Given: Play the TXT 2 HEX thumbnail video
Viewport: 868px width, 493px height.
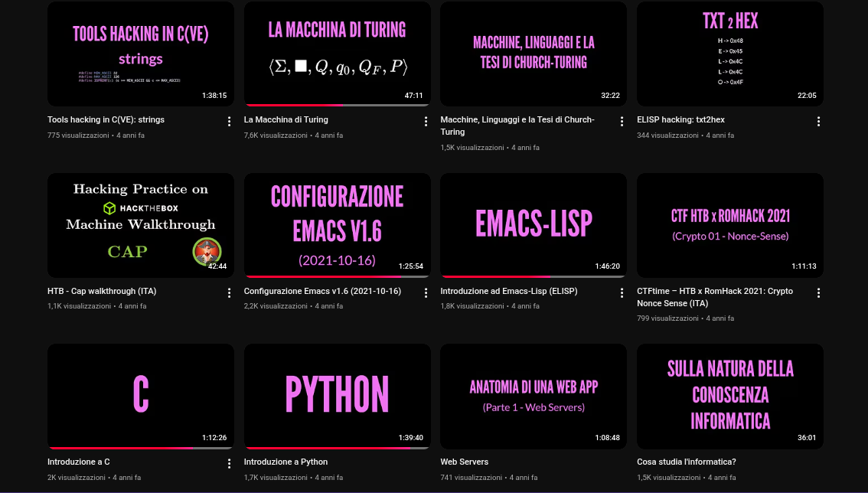Looking at the screenshot, I should click(x=729, y=54).
